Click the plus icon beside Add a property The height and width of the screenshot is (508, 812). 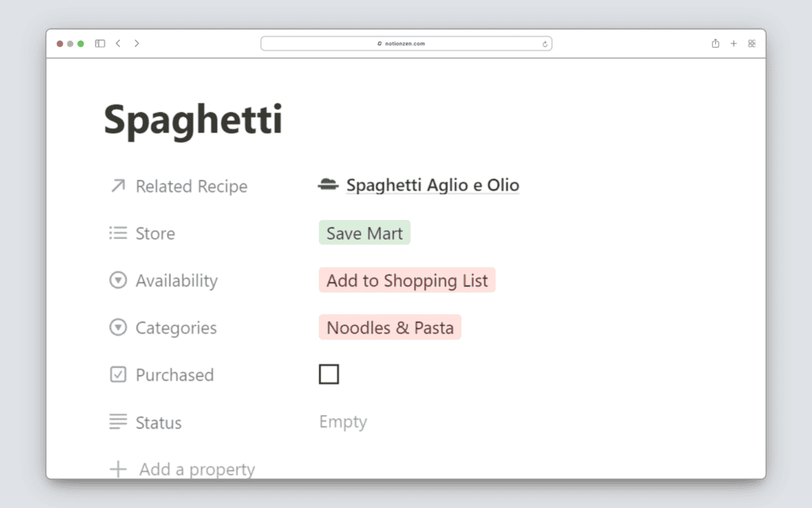pyautogui.click(x=118, y=469)
